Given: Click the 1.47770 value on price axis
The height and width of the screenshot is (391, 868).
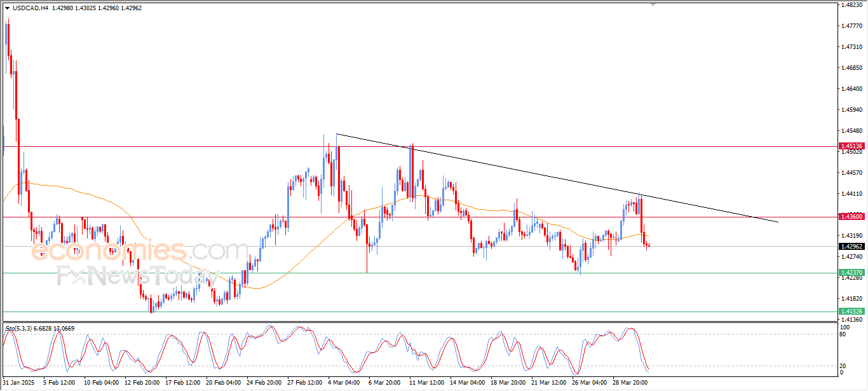Looking at the screenshot, I should 851,26.
